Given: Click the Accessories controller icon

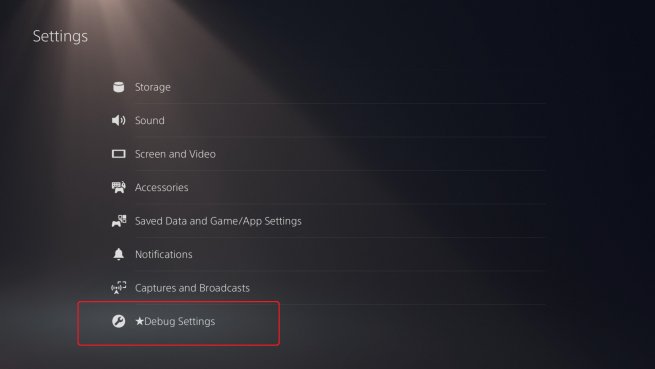Looking at the screenshot, I should coord(119,187).
